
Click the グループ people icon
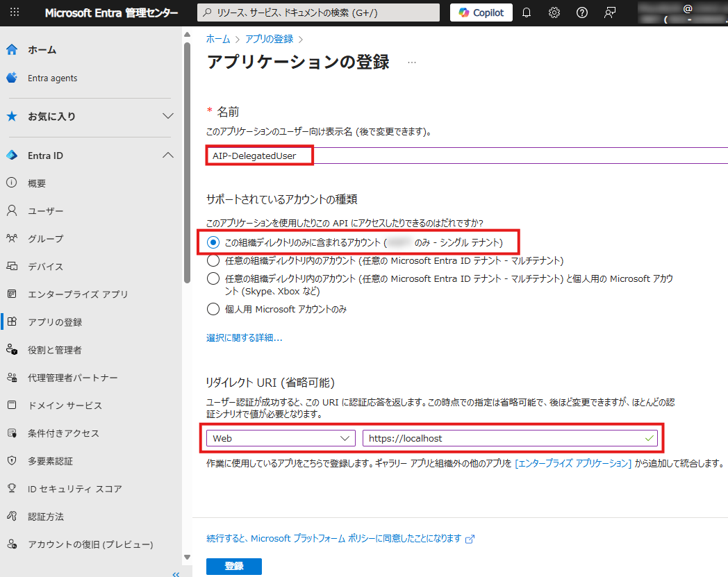12,239
